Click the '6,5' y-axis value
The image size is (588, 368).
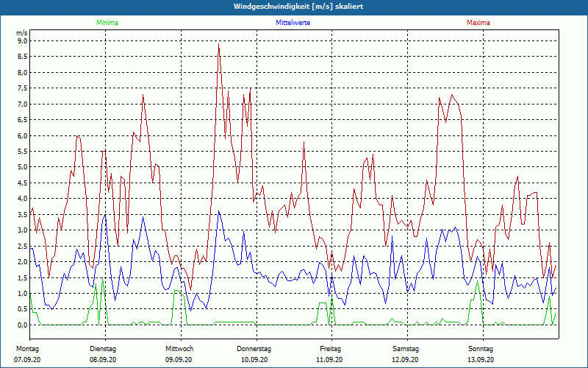(23, 120)
